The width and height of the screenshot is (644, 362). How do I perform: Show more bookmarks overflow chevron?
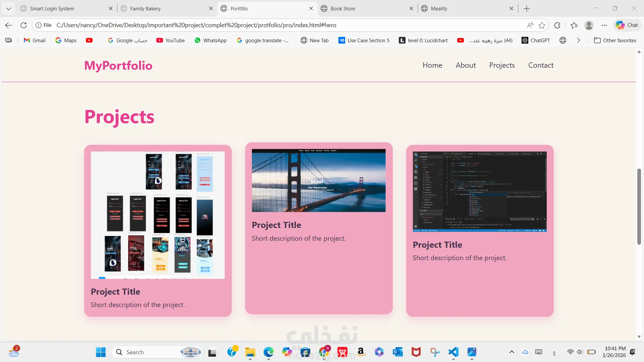pyautogui.click(x=578, y=40)
